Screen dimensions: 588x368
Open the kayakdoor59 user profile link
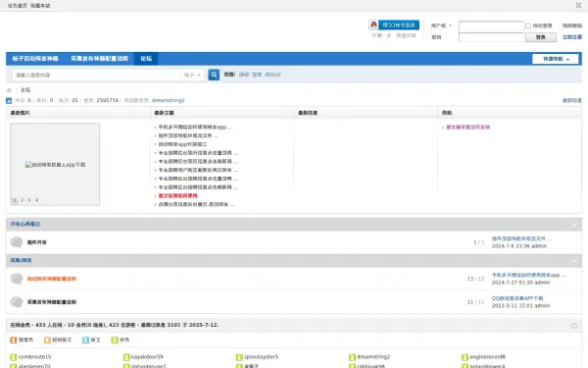point(147,357)
